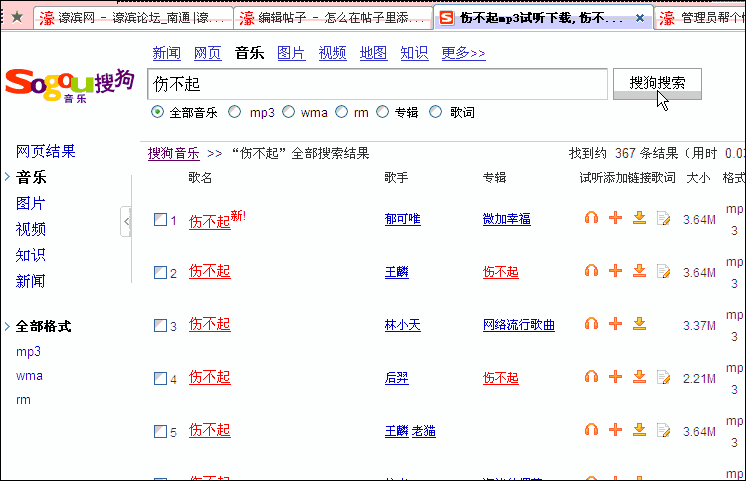746x481 pixels.
Task: Add row 2 song 王麟 to playlist
Action: click(x=615, y=271)
